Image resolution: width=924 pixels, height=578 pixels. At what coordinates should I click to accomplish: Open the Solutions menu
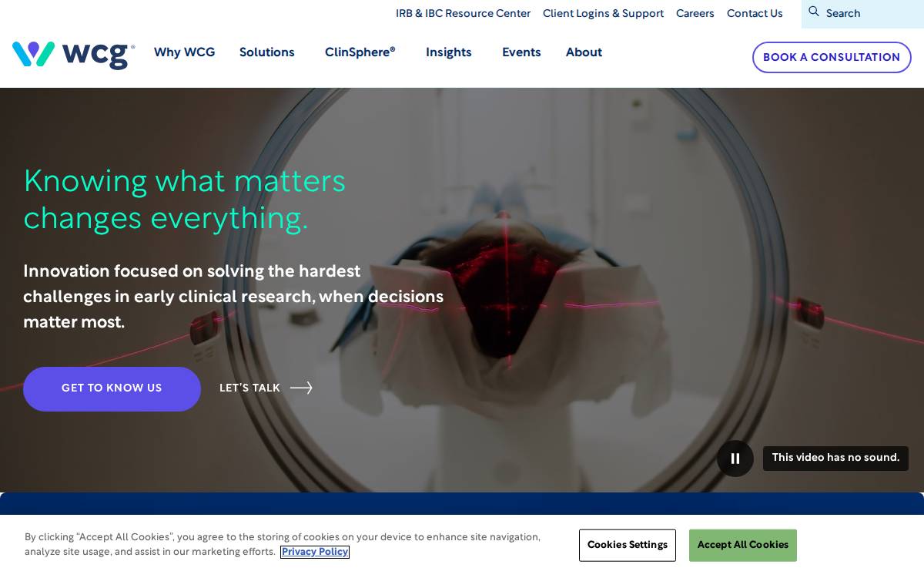(x=267, y=52)
